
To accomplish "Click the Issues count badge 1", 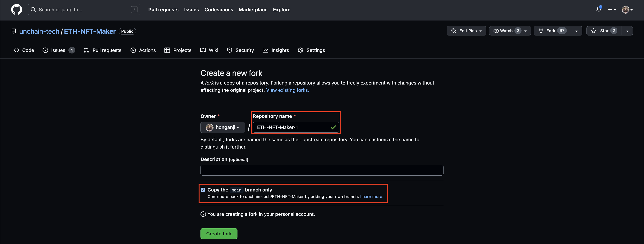I will pos(72,50).
